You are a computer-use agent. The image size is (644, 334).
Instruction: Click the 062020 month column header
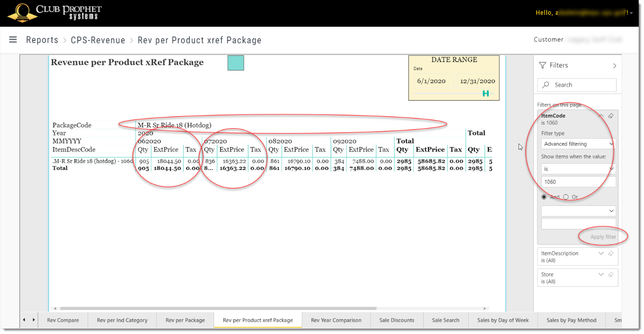(149, 141)
